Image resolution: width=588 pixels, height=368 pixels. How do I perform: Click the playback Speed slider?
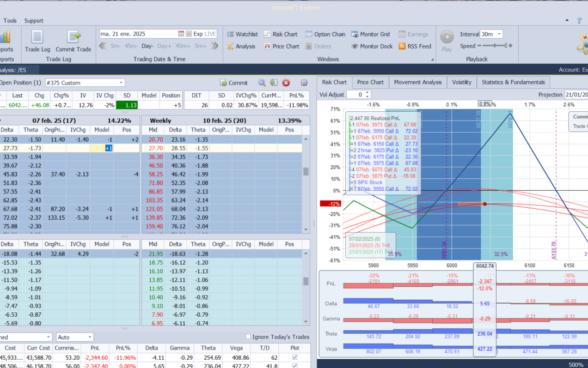click(x=494, y=46)
